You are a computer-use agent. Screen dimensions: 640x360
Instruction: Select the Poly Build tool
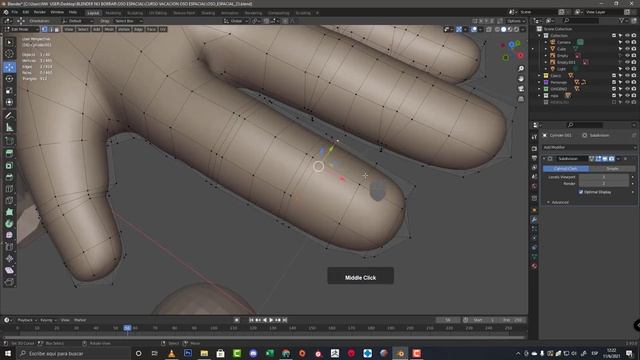click(9, 212)
